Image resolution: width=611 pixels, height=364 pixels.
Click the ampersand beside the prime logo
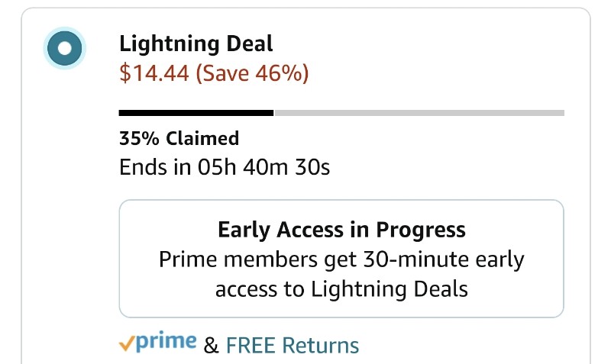pos(211,346)
